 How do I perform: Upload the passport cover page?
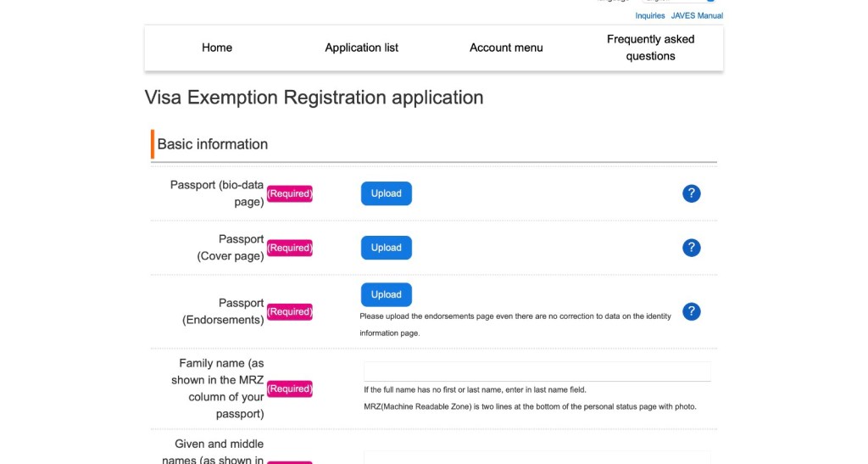click(x=386, y=248)
